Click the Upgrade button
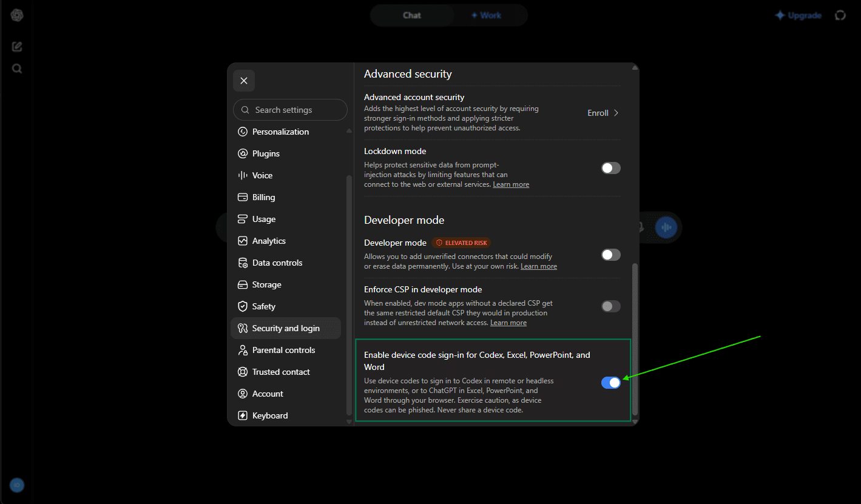861x504 pixels. point(799,15)
